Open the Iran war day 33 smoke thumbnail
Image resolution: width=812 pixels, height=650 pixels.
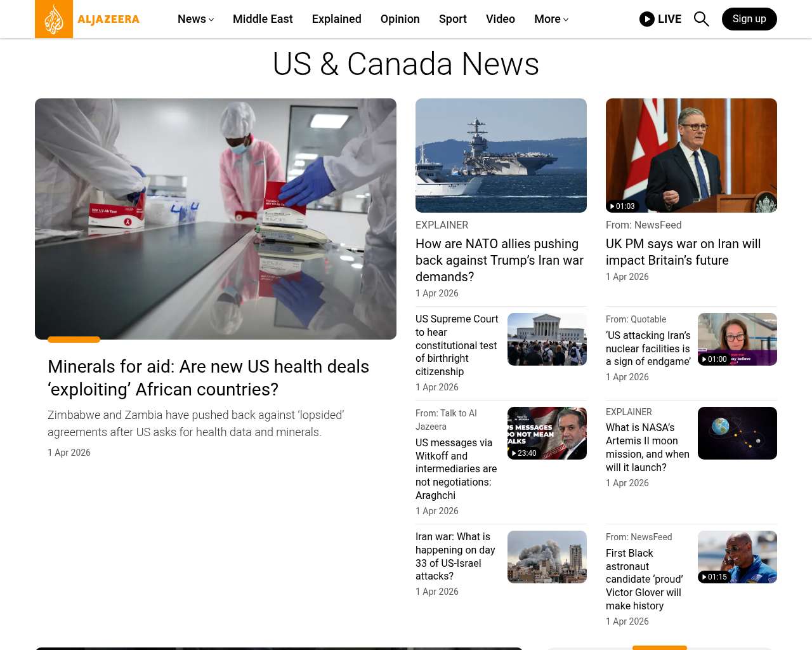coord(547,557)
